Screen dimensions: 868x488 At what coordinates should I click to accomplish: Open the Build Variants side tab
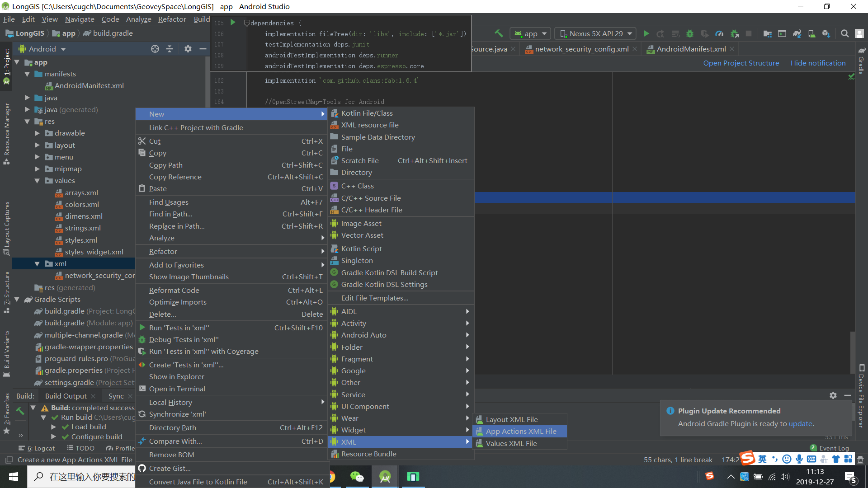click(x=7, y=354)
